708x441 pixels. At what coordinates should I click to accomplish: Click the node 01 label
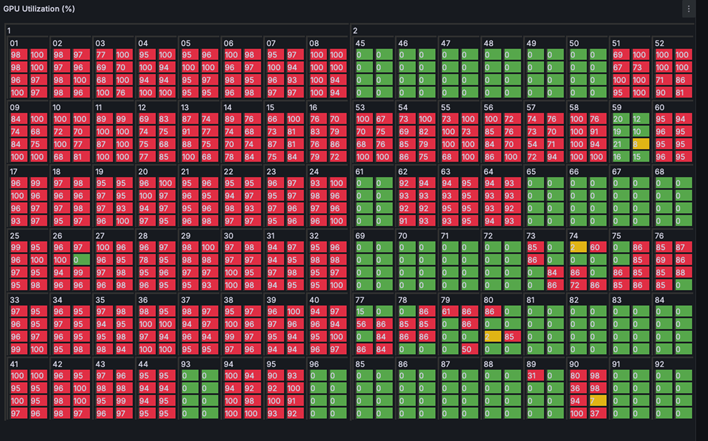(x=15, y=44)
